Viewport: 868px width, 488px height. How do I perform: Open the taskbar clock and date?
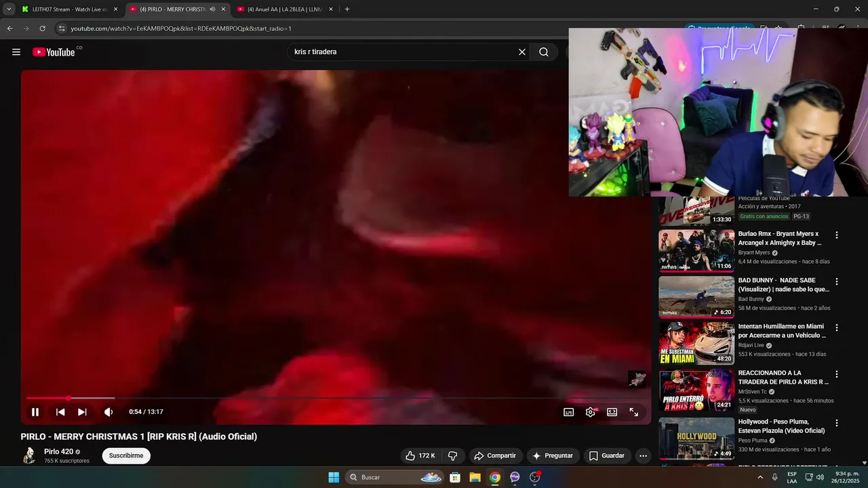coord(845,477)
